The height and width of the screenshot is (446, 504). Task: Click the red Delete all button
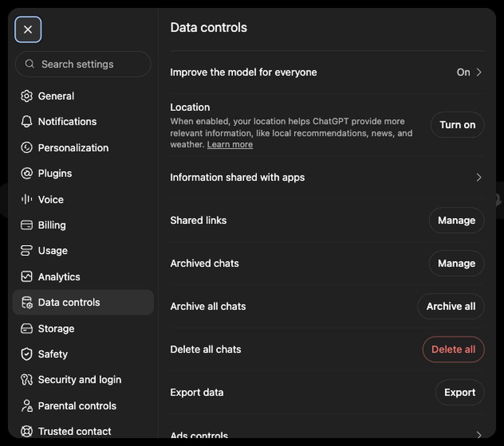tap(453, 349)
